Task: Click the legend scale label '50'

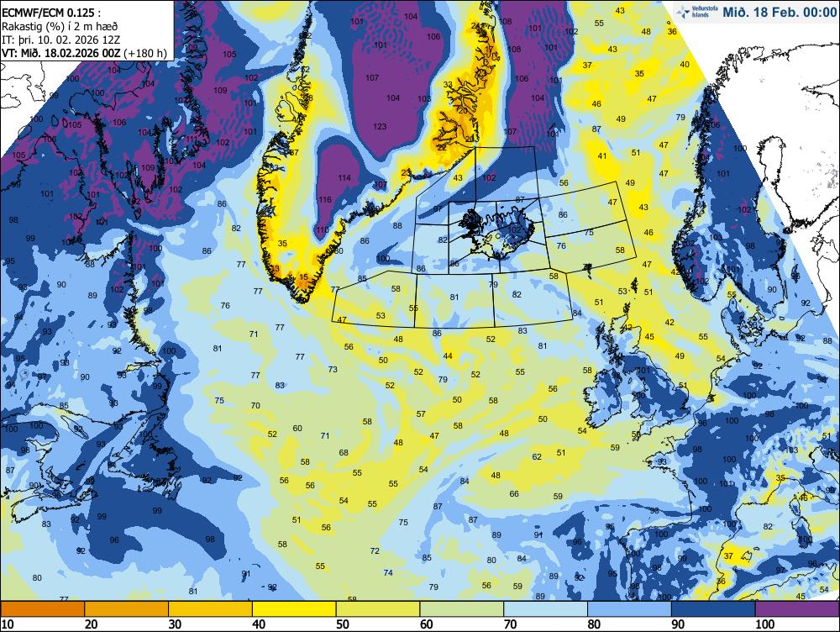Action: (343, 624)
